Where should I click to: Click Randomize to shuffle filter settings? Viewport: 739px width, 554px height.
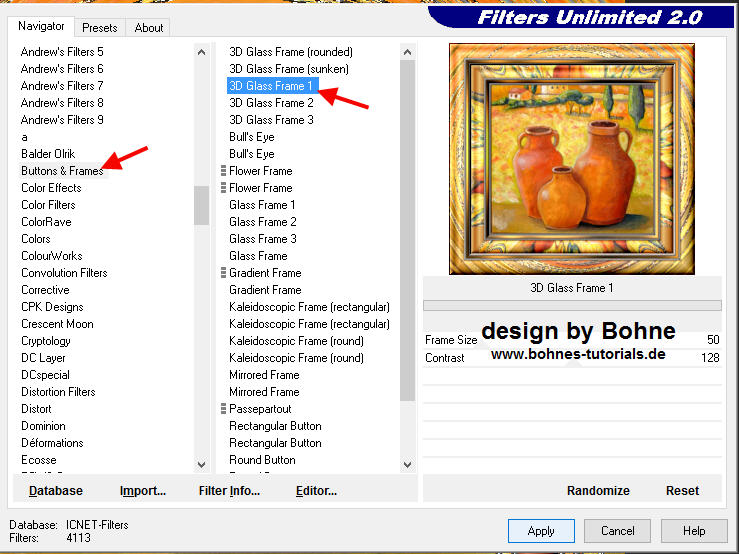point(598,491)
